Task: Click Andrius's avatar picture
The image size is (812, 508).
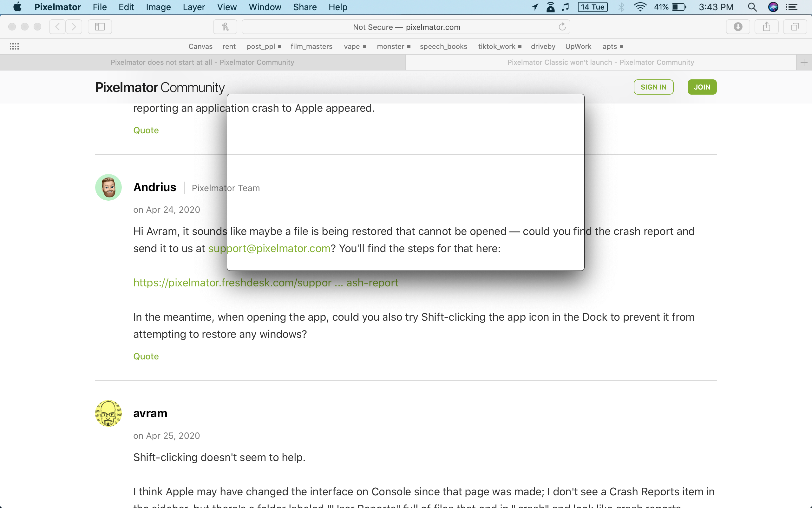Action: 108,187
